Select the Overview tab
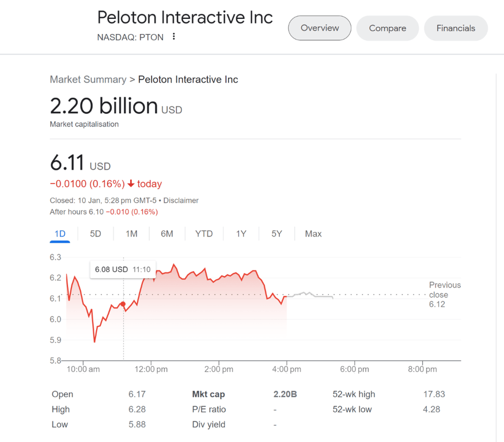The height and width of the screenshot is (442, 504). click(x=320, y=28)
